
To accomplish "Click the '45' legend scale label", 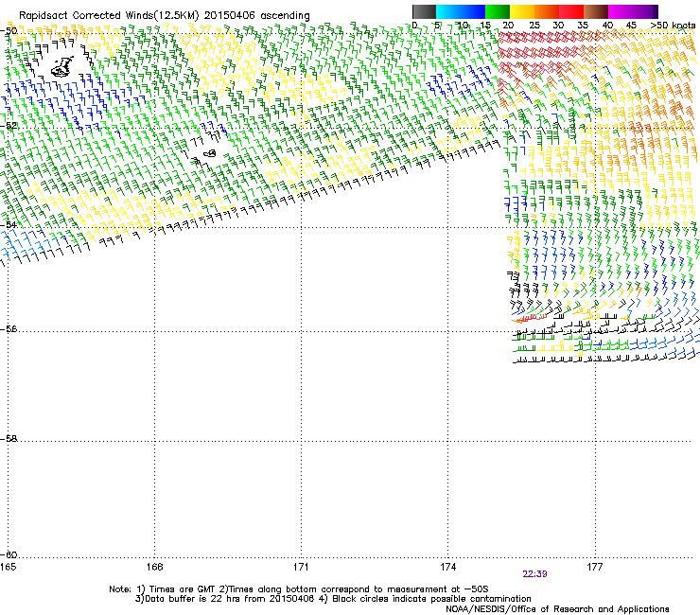I will click(x=631, y=25).
